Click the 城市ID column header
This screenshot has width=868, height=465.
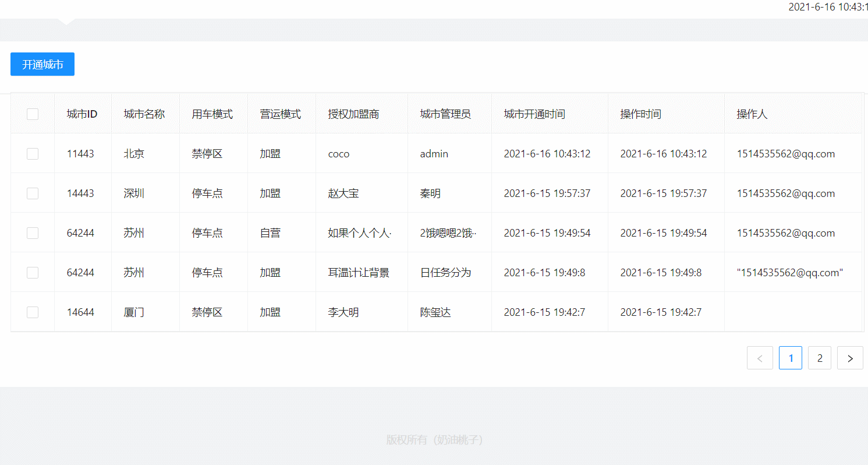tap(82, 114)
